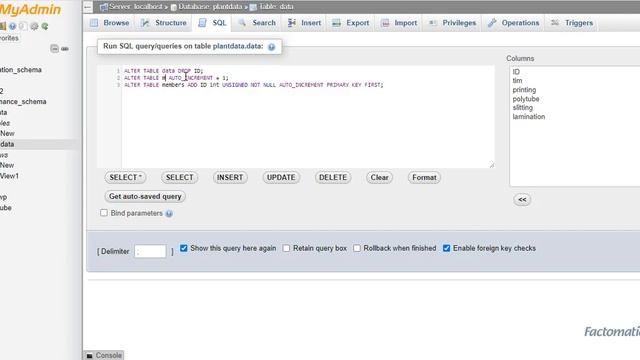The height and width of the screenshot is (360, 640).
Task: Select slitting in Columns list
Action: [x=522, y=108]
